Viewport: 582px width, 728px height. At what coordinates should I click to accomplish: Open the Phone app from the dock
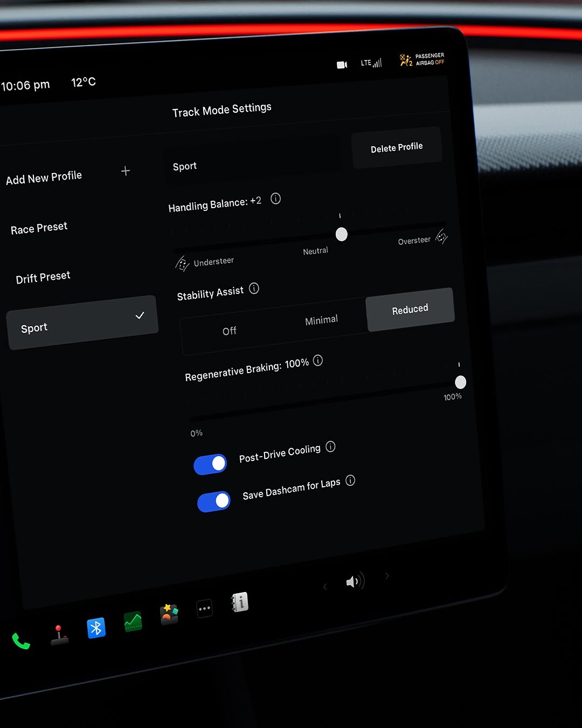click(21, 643)
